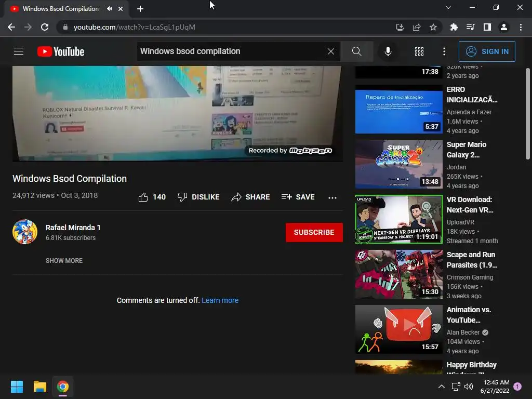
Task: Open Super Mario Galaxy 2 thumbnail
Action: (398, 164)
